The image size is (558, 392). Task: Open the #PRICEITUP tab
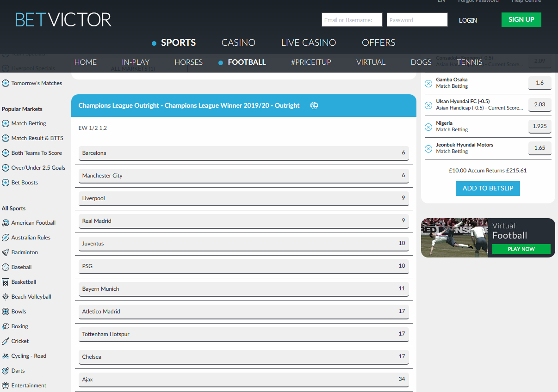coord(311,62)
